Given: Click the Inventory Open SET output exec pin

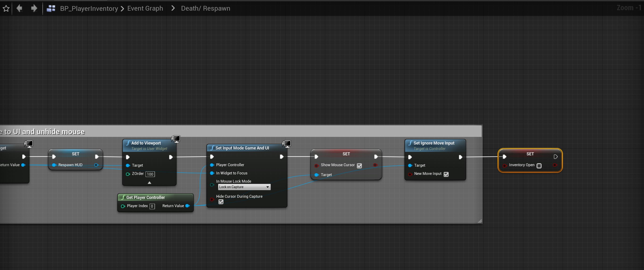Looking at the screenshot, I should coord(556,157).
